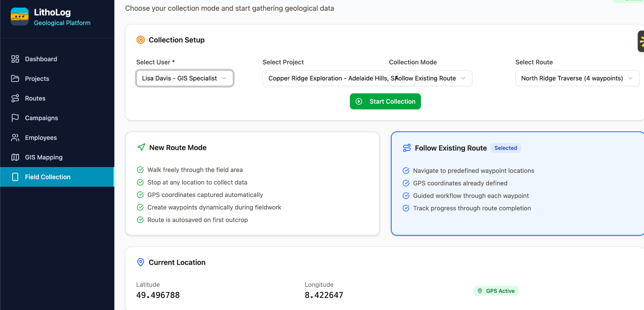Select the New Route Mode card
The width and height of the screenshot is (644, 310).
pyautogui.click(x=252, y=184)
